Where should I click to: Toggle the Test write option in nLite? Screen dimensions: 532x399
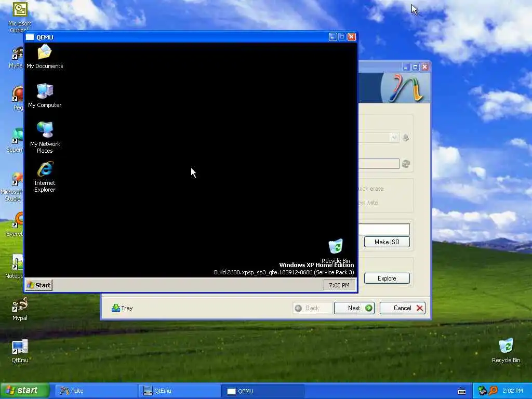pyautogui.click(x=368, y=203)
